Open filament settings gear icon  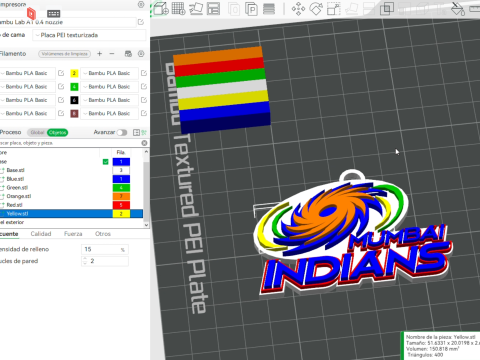tap(141, 53)
